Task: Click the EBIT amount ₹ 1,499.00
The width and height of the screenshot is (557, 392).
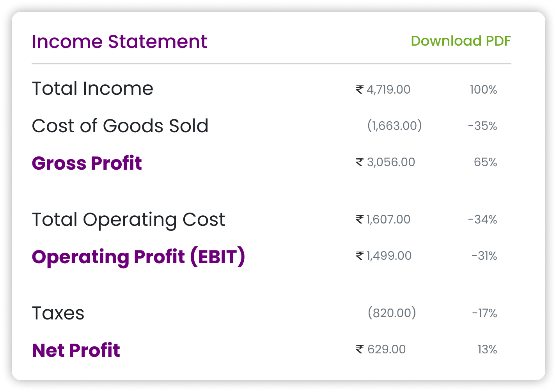Action: (x=383, y=256)
